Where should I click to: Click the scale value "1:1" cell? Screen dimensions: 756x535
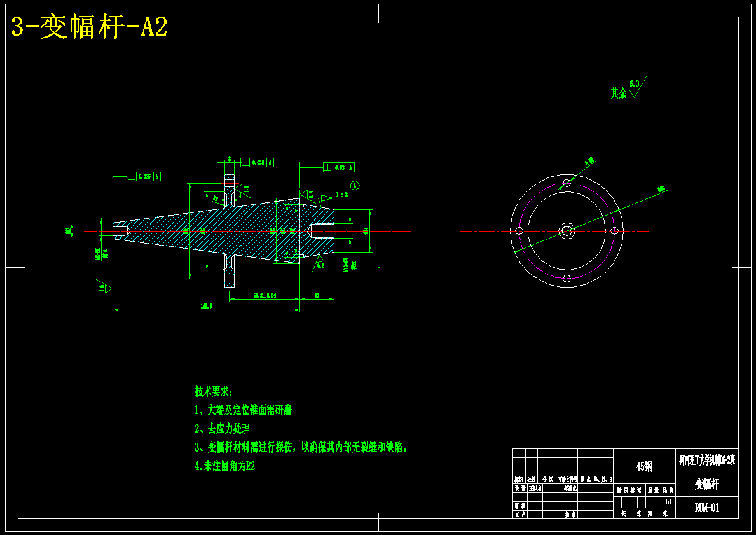tap(669, 502)
